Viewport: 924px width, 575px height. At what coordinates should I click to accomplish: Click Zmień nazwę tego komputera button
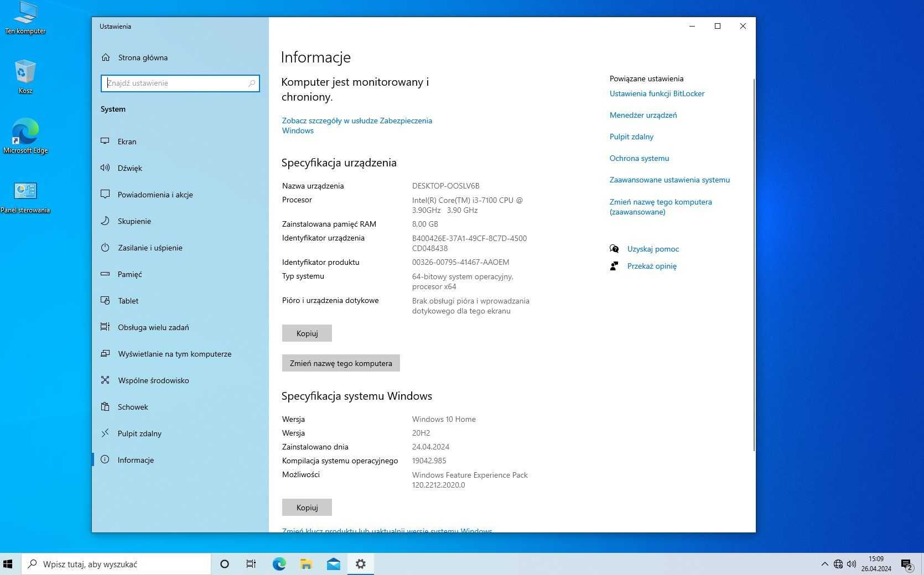(x=341, y=363)
